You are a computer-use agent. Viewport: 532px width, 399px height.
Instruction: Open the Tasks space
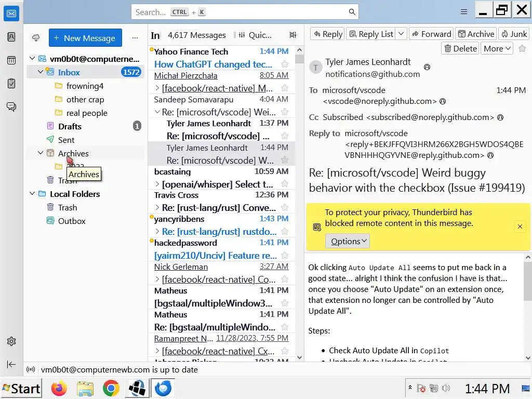11,84
